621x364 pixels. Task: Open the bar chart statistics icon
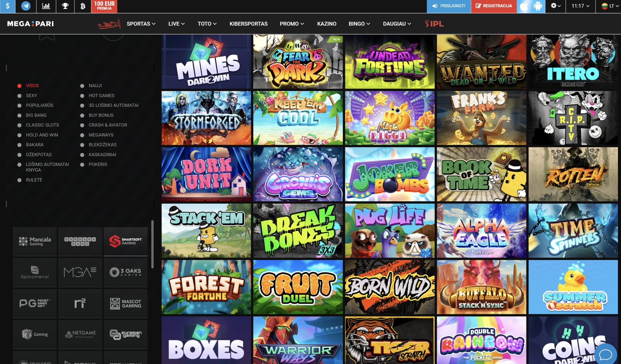point(46,6)
